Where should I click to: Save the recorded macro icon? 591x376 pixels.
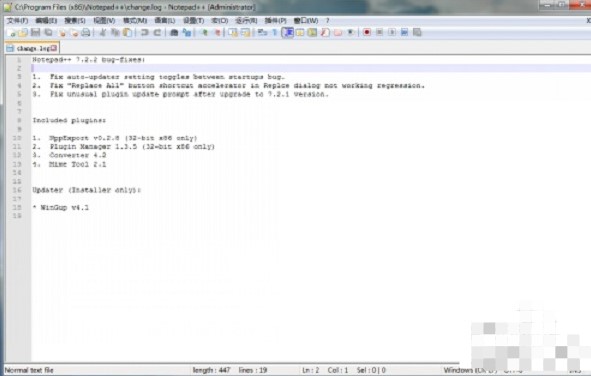417,32
